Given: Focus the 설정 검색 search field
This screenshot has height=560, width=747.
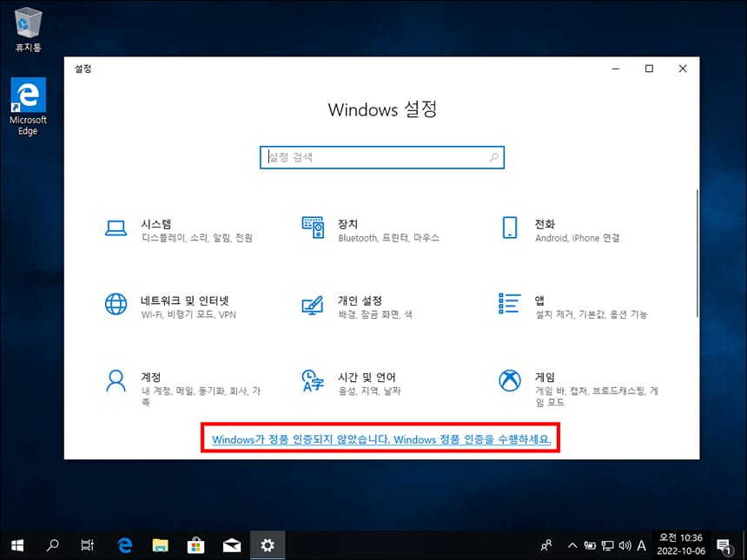Looking at the screenshot, I should click(382, 157).
